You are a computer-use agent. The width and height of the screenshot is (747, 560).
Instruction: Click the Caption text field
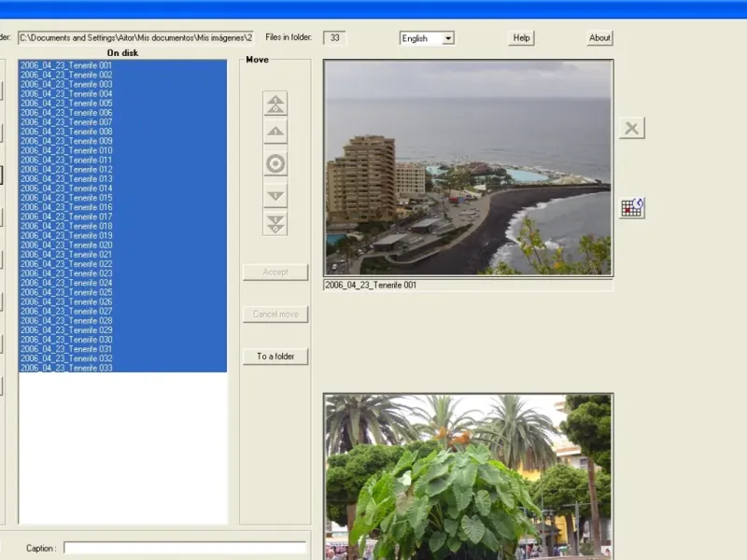tap(185, 548)
